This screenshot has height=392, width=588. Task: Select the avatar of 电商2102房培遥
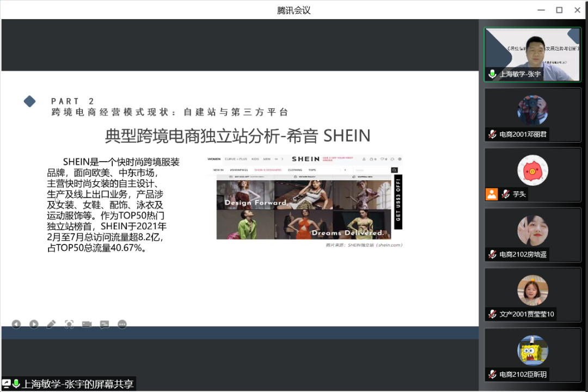pyautogui.click(x=532, y=231)
